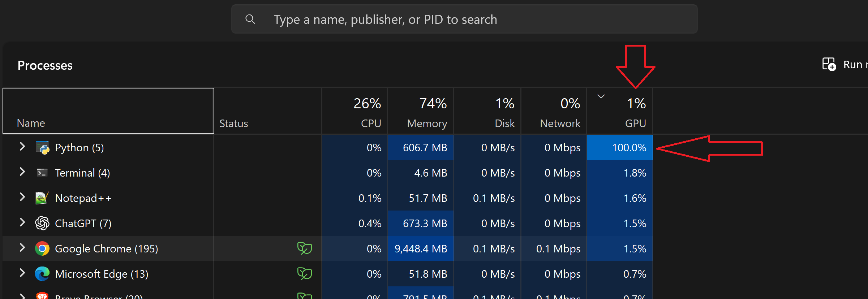
Task: Click Edge's efficiency mode leaf icon
Action: (304, 274)
